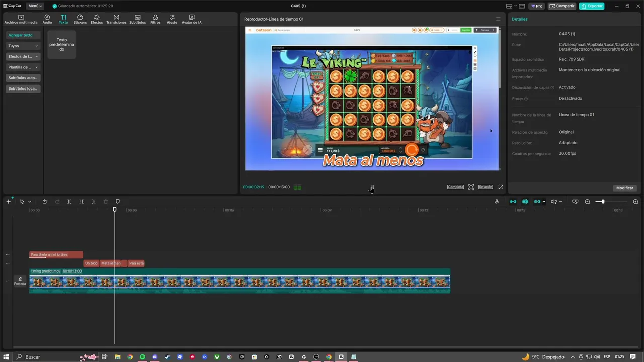
Task: Open the Avatar de IA tab
Action: [x=192, y=19]
